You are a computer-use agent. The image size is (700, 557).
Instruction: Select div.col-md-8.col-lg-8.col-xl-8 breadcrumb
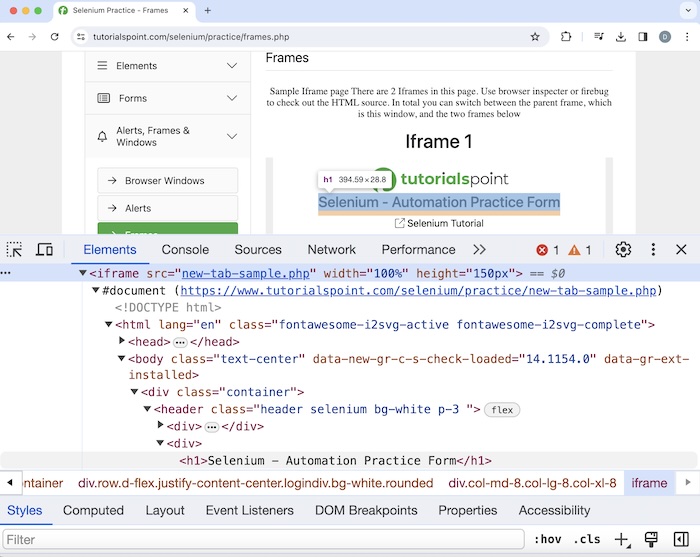tap(532, 483)
